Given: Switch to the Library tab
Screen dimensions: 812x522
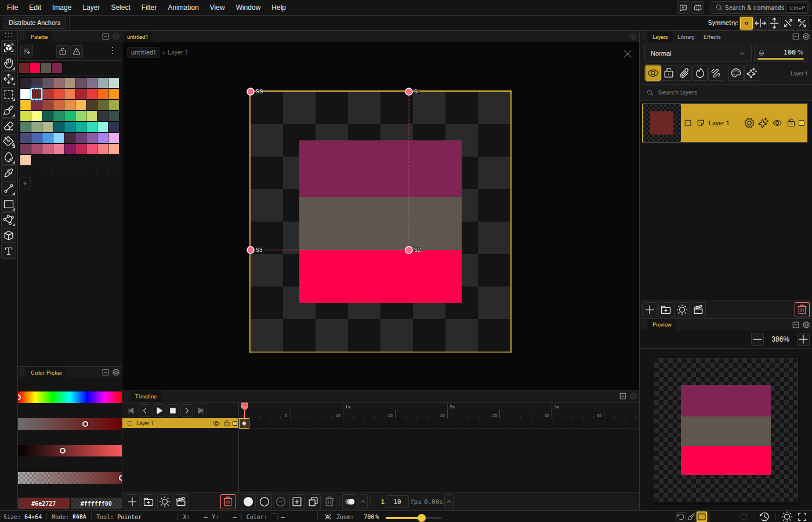Looking at the screenshot, I should [x=686, y=37].
